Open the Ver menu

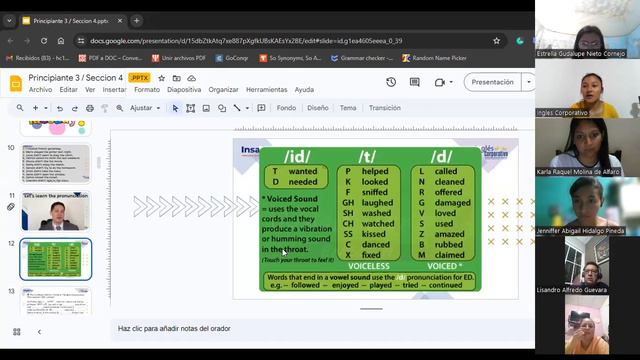[x=90, y=90]
